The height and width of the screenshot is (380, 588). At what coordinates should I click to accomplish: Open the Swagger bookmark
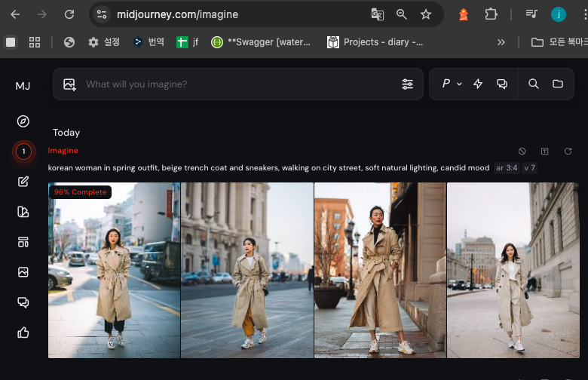tap(261, 42)
